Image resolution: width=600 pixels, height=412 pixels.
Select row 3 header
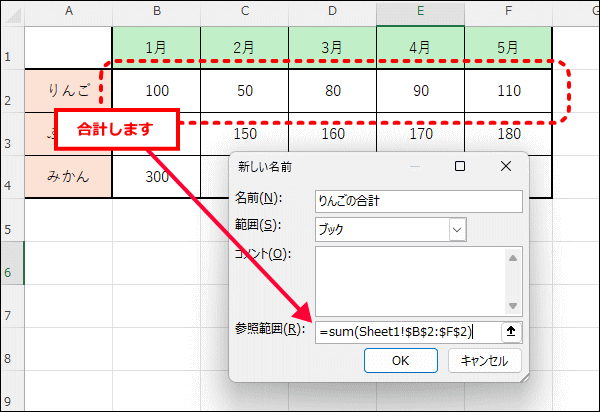(13, 134)
